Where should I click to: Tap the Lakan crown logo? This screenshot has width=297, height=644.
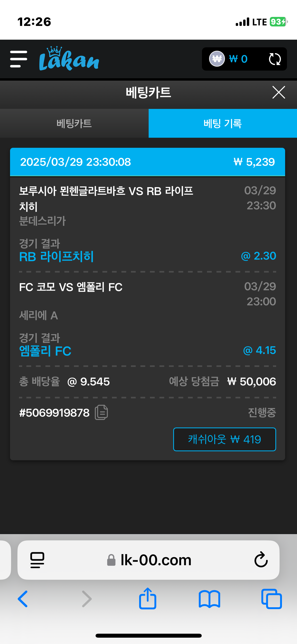point(69,59)
